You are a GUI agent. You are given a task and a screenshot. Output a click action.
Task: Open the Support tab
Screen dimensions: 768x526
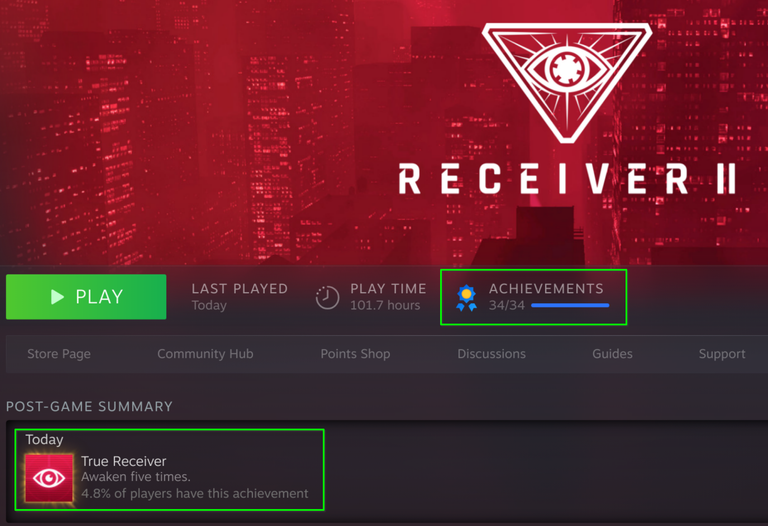(722, 354)
